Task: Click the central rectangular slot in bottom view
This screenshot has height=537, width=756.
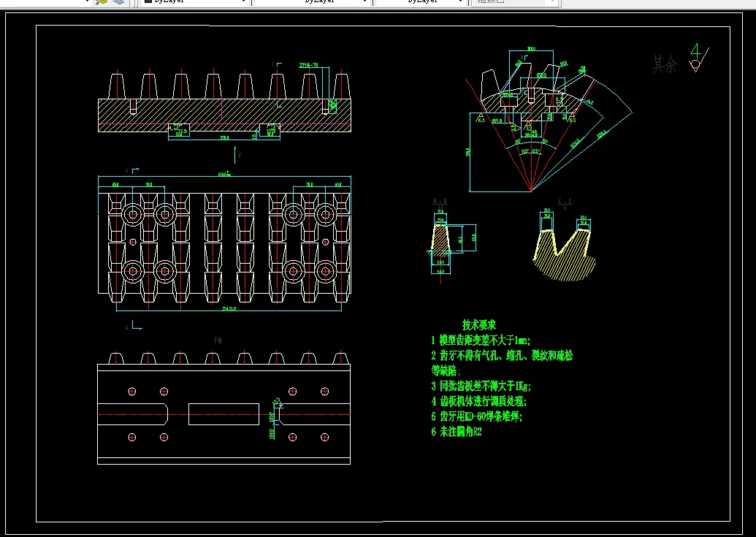Action: (224, 414)
